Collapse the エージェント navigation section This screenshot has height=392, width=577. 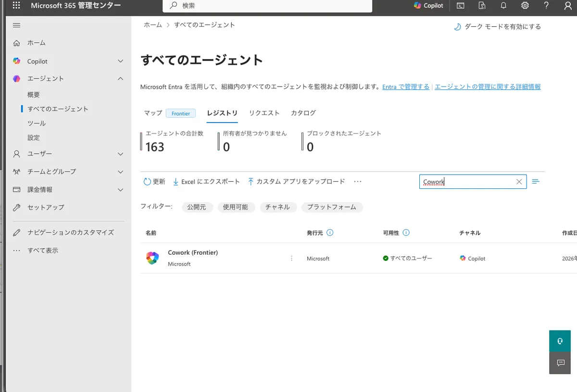point(120,79)
